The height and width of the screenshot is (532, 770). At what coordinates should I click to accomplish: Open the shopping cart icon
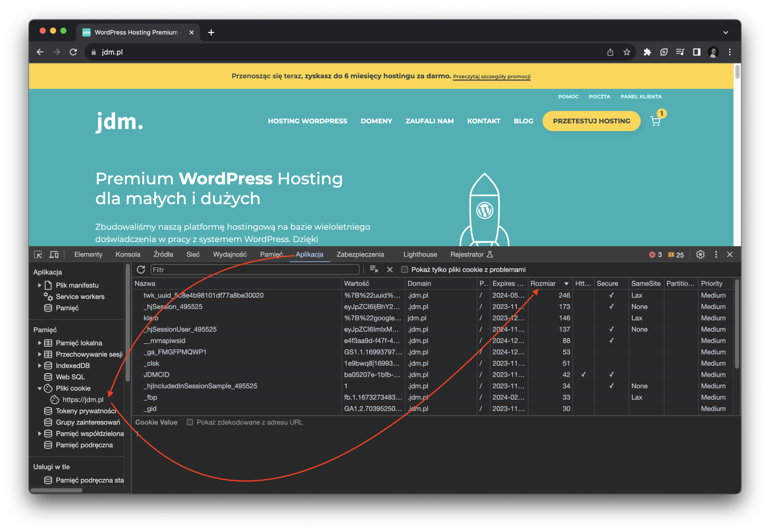655,121
